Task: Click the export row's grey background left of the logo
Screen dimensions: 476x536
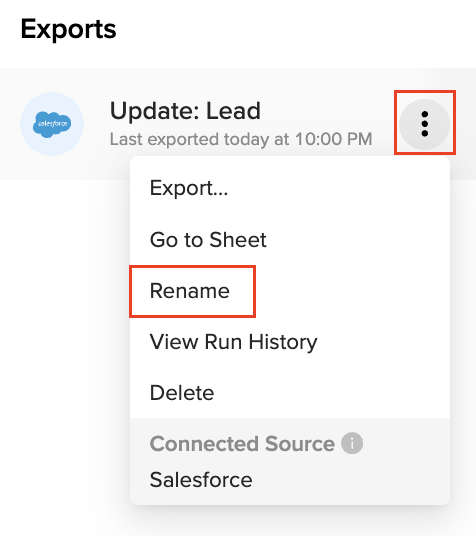Action: (x=10, y=124)
